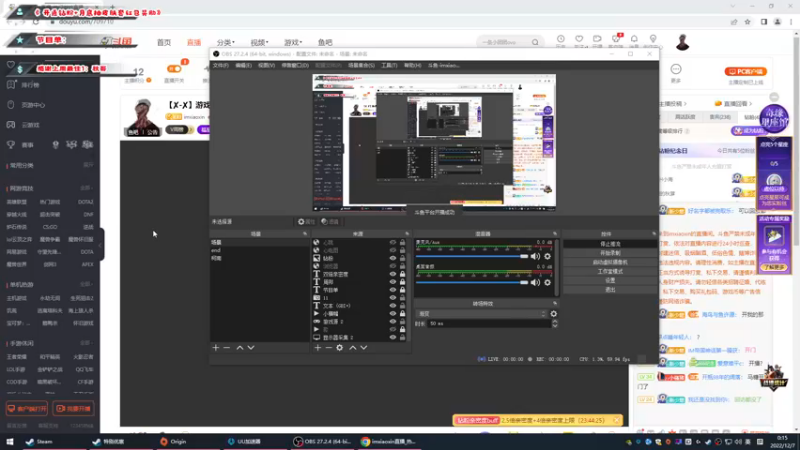Expand 游戏 dropdown in Douyu nav
Image resolution: width=800 pixels, height=450 pixels.
click(x=293, y=42)
